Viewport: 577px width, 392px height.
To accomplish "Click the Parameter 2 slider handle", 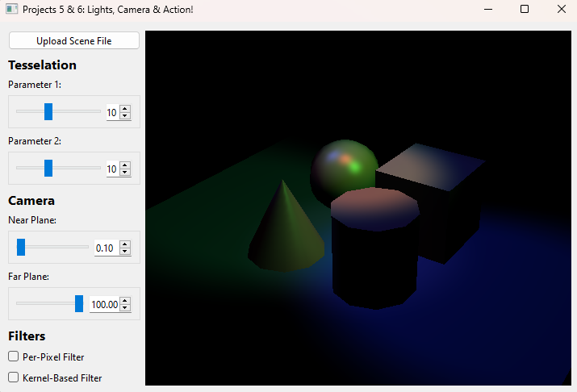I will click(x=48, y=168).
